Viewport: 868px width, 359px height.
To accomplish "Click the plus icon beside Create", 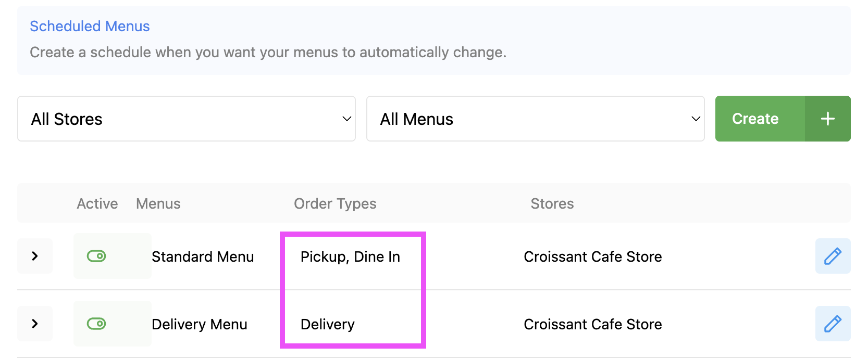I will click(x=827, y=119).
